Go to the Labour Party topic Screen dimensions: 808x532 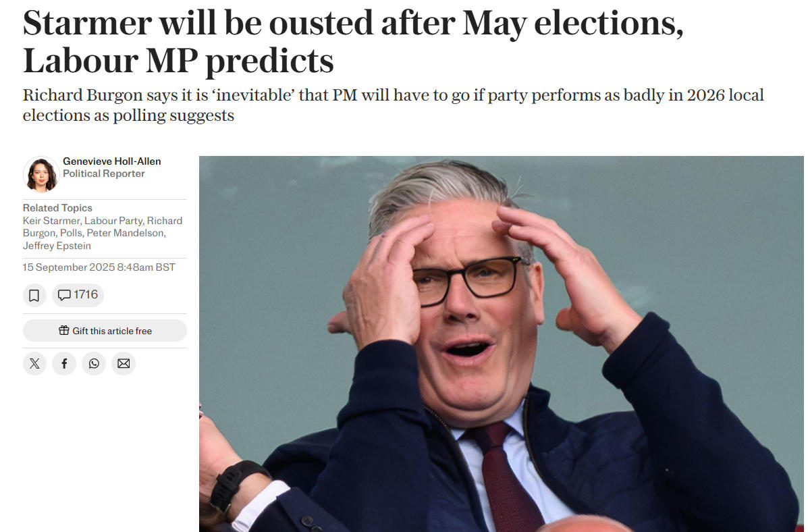pyautogui.click(x=113, y=221)
